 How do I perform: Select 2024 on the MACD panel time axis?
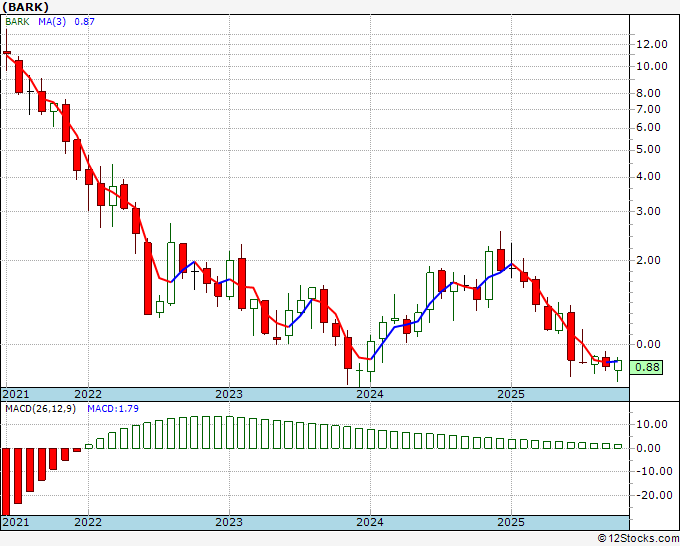click(370, 522)
